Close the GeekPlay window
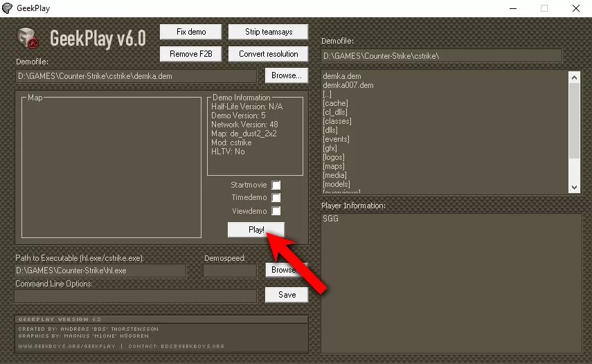 [x=576, y=8]
